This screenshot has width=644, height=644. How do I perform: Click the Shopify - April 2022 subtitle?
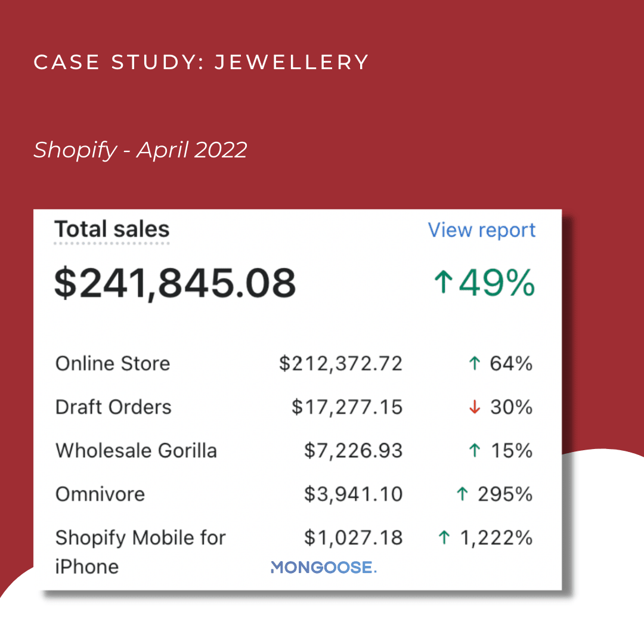pos(140,150)
